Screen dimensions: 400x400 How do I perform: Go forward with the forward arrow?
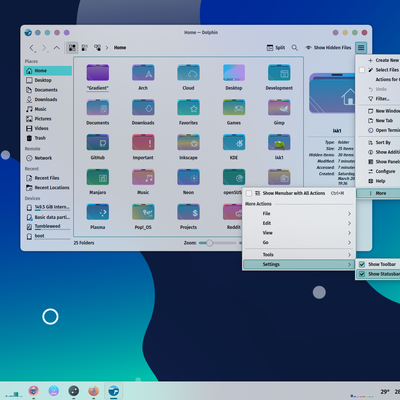point(44,48)
